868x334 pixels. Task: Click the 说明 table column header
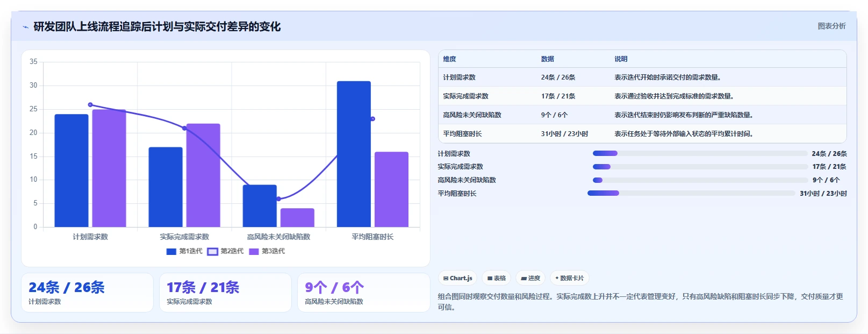pos(621,59)
